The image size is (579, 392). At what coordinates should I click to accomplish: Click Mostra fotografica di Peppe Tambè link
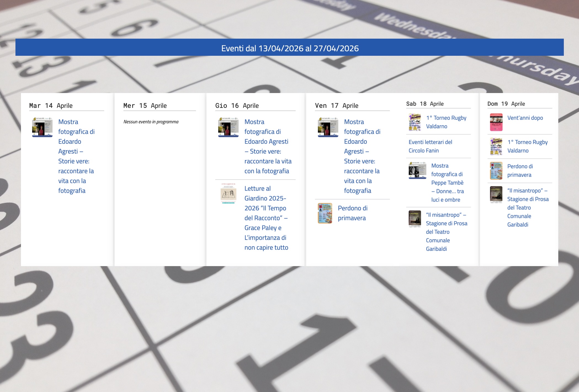click(447, 182)
